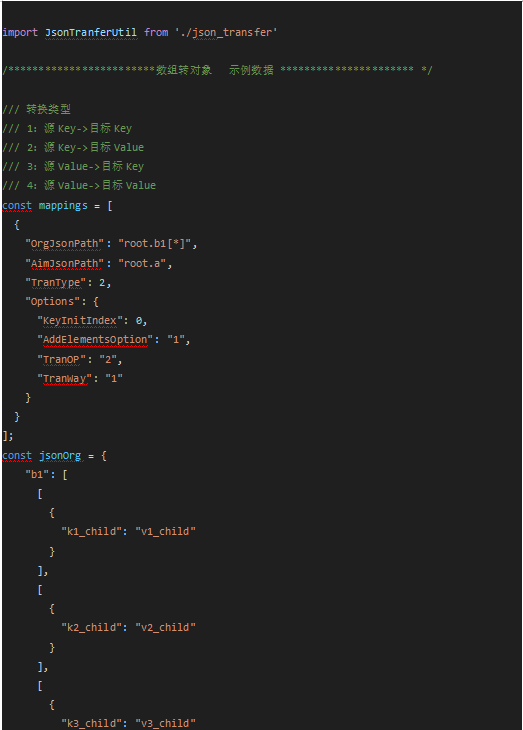
Task: Click the "KeyInitIndex" property
Action: pyautogui.click(x=80, y=320)
